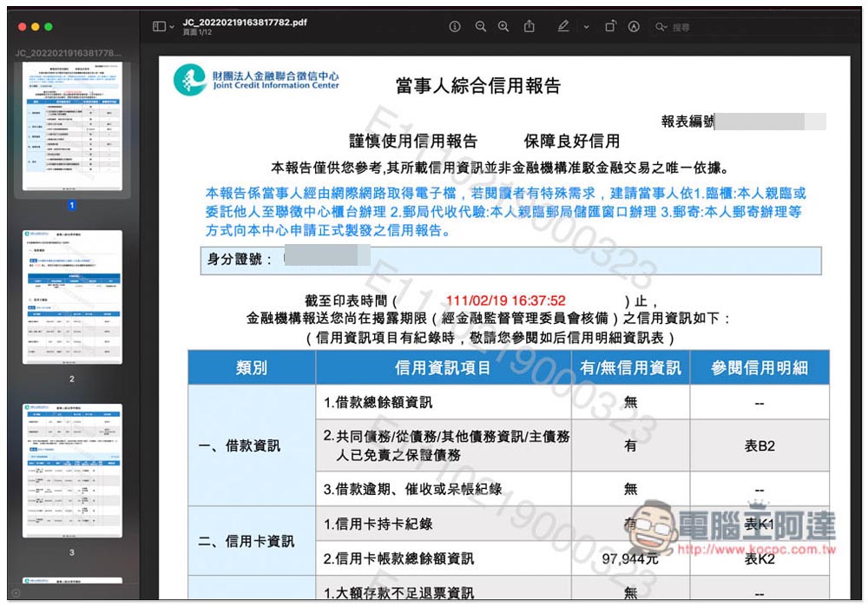Open the Share menu
The width and height of the screenshot is (868, 607).
click(529, 26)
